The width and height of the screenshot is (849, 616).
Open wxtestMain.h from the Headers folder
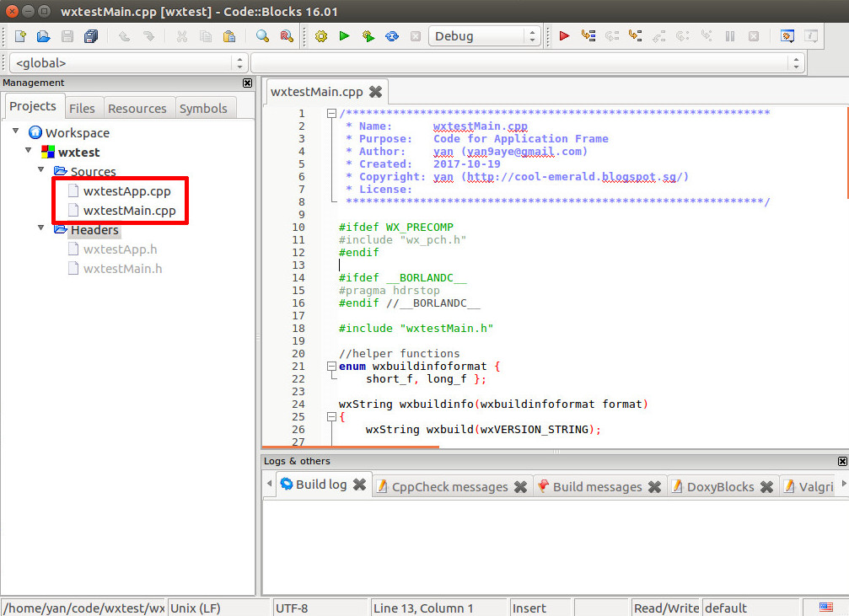(x=124, y=268)
